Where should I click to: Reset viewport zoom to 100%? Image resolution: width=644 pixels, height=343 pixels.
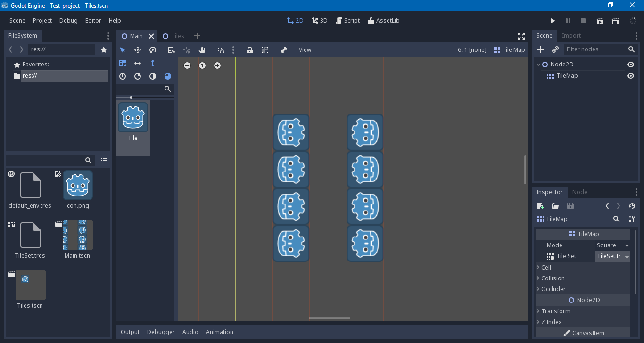(202, 65)
